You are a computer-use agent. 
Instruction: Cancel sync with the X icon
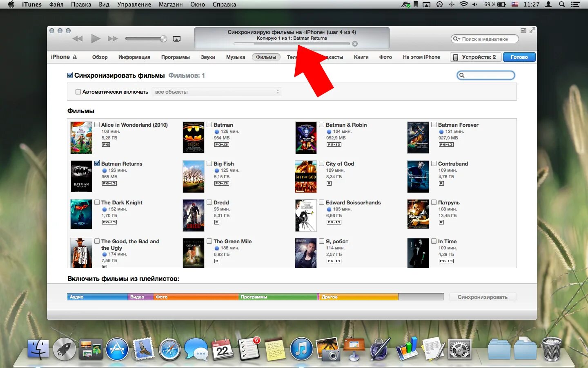(x=355, y=44)
